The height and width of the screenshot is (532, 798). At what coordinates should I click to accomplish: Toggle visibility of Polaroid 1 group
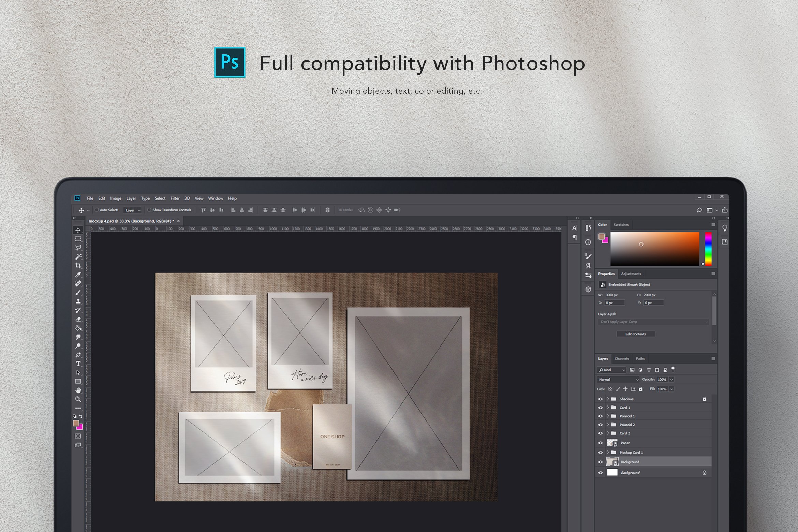pyautogui.click(x=601, y=416)
